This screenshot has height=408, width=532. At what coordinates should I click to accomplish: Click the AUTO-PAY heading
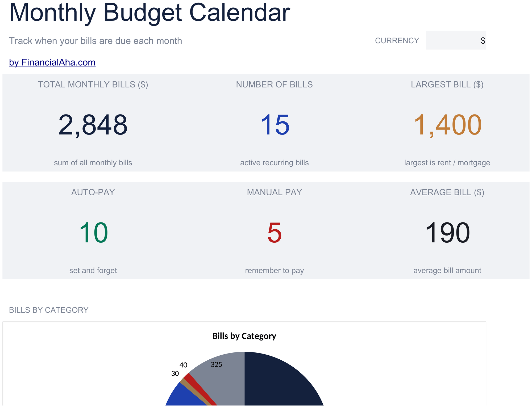(93, 192)
